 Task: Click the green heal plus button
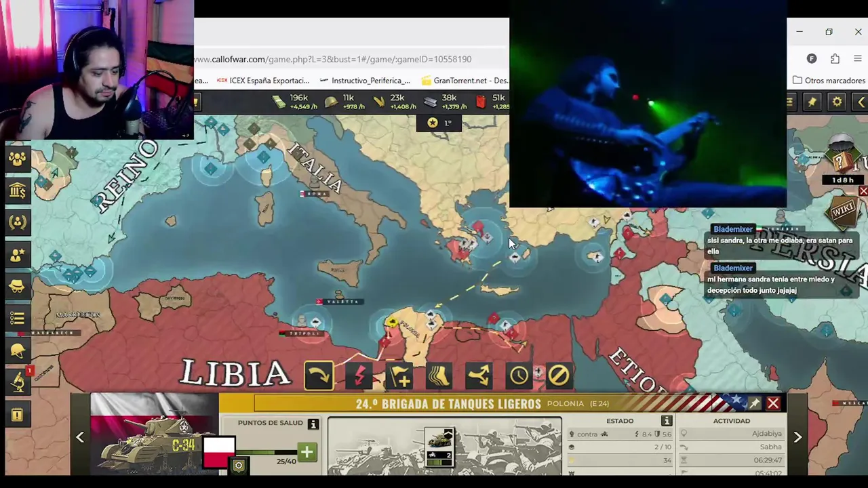click(x=307, y=452)
